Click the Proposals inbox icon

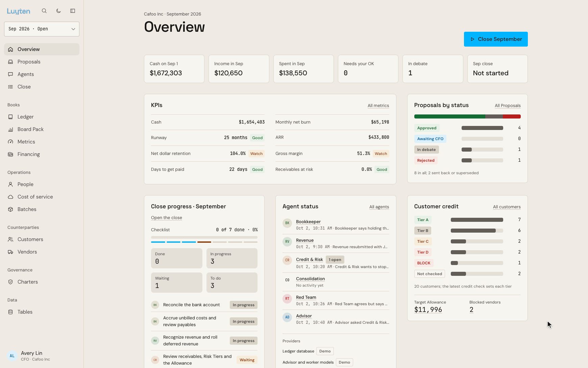tap(10, 62)
